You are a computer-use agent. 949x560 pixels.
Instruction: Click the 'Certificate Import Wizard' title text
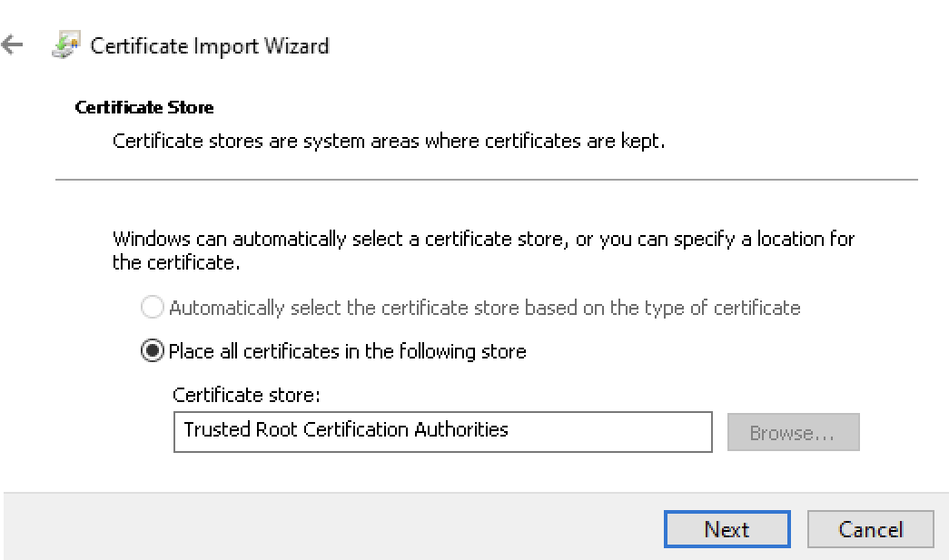209,45
